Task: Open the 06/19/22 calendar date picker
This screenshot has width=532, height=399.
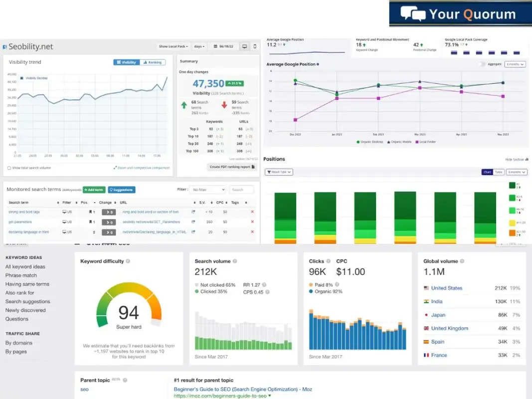Action: (x=223, y=46)
